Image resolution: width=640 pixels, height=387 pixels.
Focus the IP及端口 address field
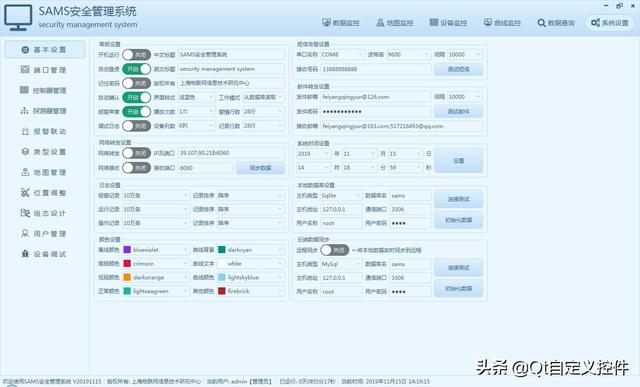tap(231, 153)
